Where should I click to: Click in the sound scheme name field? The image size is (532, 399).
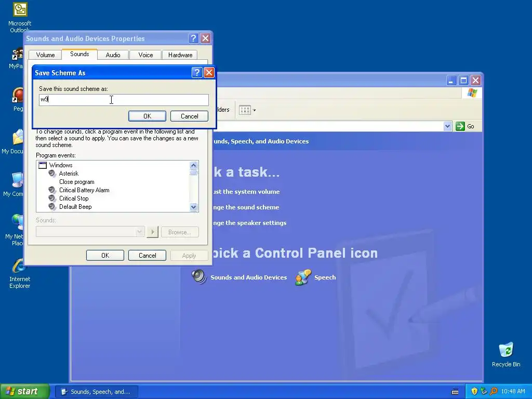(x=124, y=99)
